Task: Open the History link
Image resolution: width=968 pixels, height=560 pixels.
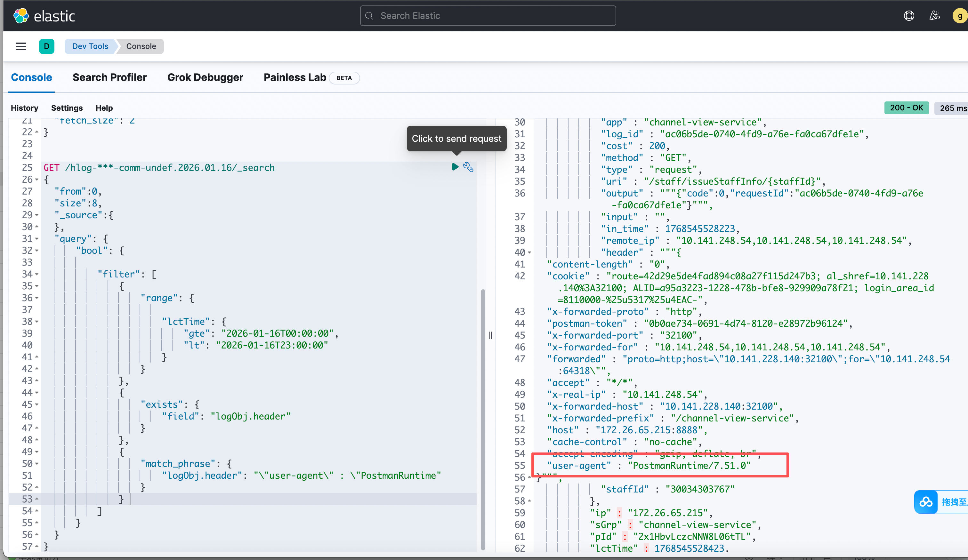Action: (x=25, y=108)
